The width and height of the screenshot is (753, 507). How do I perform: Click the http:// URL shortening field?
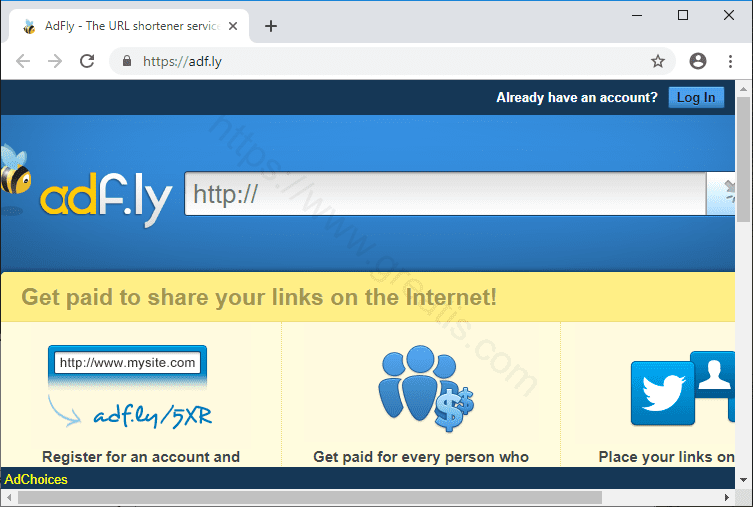(445, 193)
